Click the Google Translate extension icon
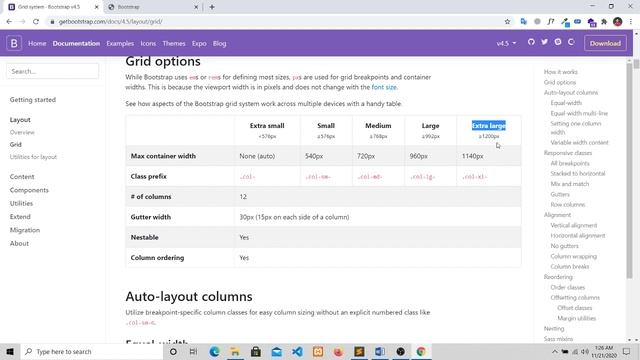Viewport: 640px width, 360px height. click(524, 22)
